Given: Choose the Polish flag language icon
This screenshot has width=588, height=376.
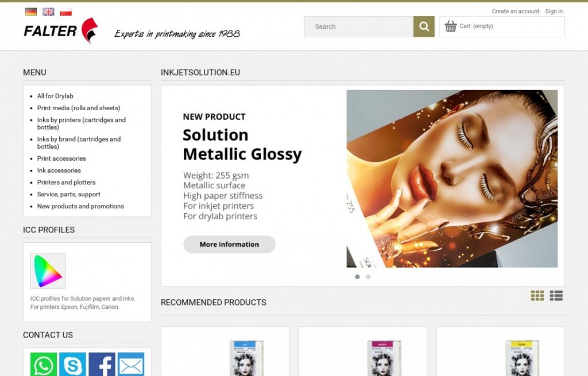Looking at the screenshot, I should point(65,11).
